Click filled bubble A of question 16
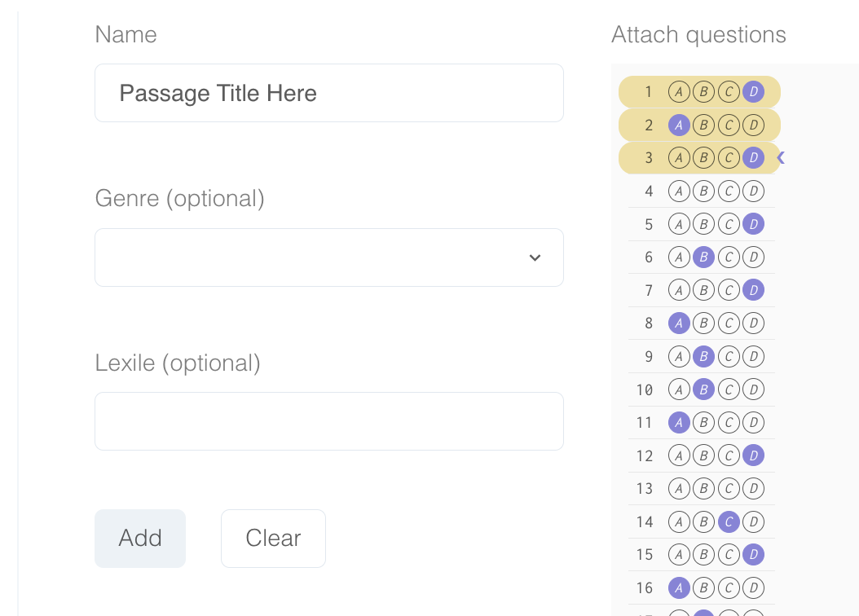859x616 pixels. (x=679, y=588)
